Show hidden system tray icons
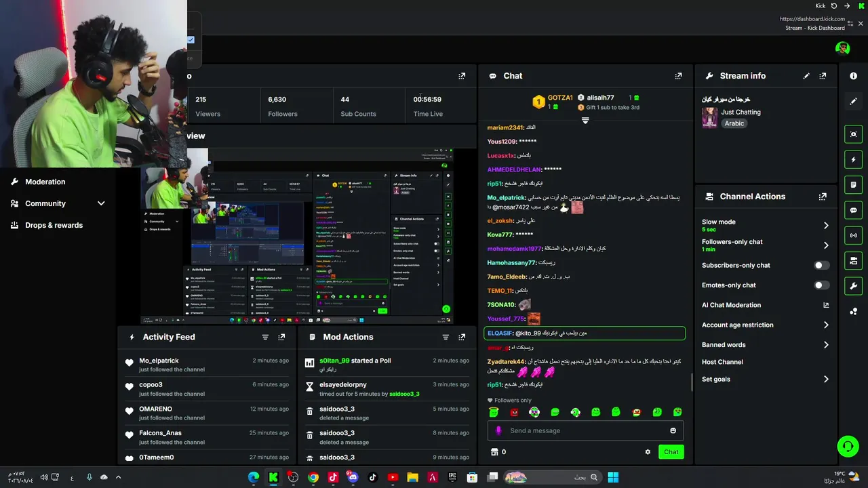 118,477
